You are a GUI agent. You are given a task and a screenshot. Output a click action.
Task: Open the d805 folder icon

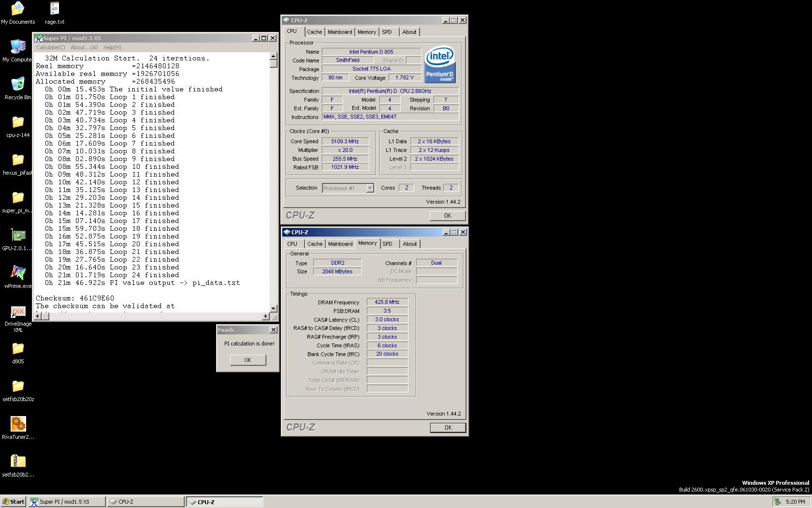tap(18, 353)
